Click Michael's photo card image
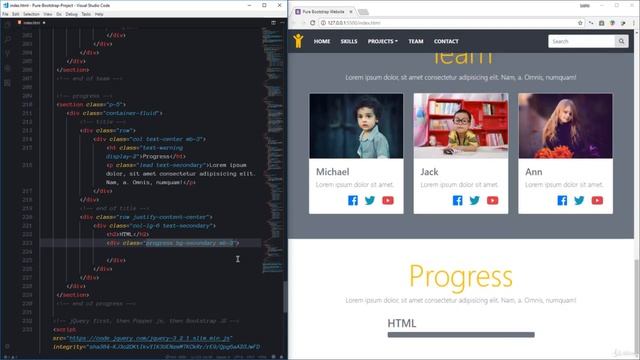Screen dimensions: 640x360 [356, 126]
